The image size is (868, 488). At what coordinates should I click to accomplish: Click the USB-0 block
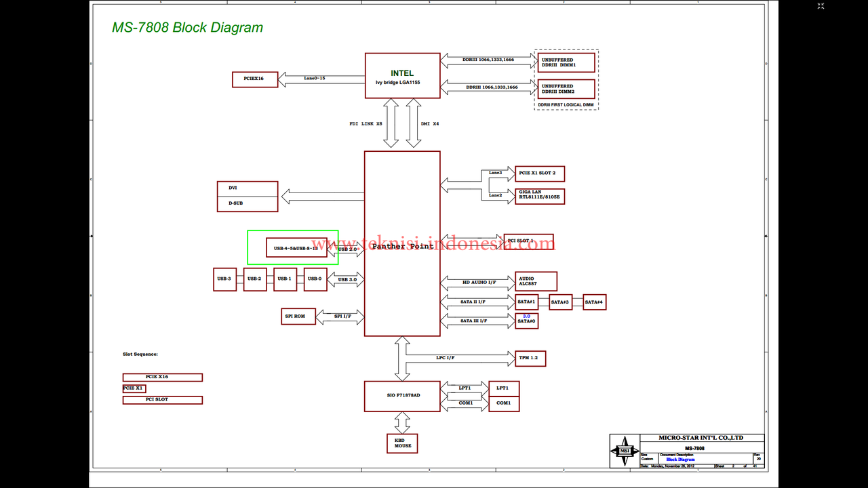(x=315, y=279)
